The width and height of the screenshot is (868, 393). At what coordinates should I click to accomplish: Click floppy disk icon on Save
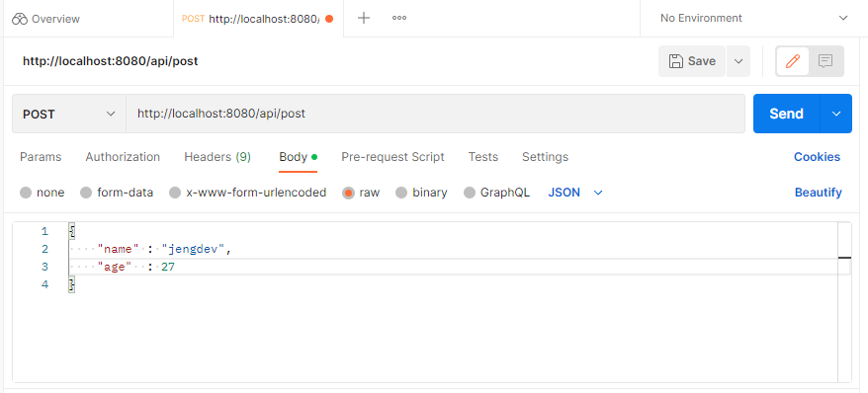pos(675,61)
